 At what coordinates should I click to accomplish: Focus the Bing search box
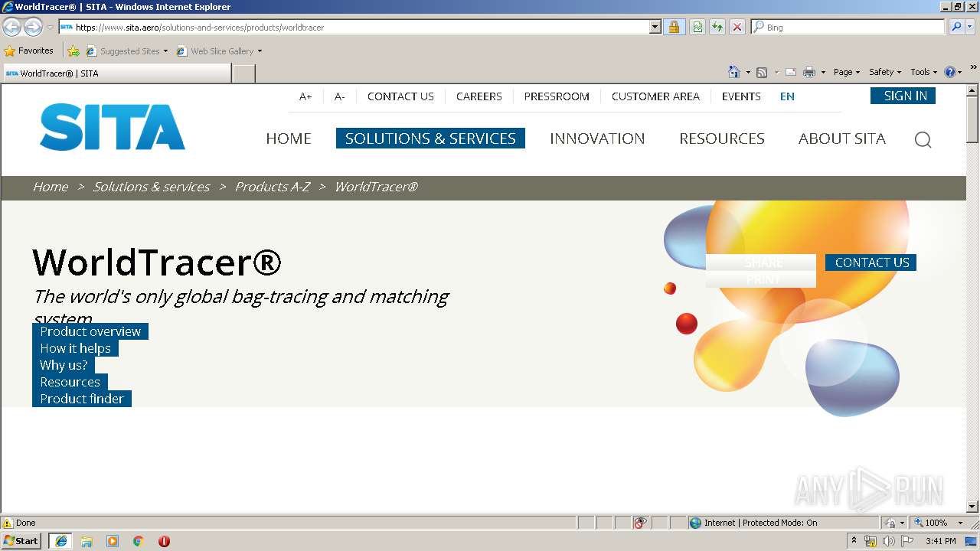coord(848,27)
